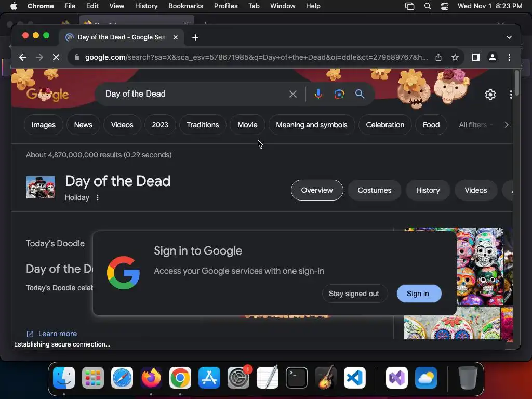
Task: Click the blue Sign in button
Action: (419, 294)
